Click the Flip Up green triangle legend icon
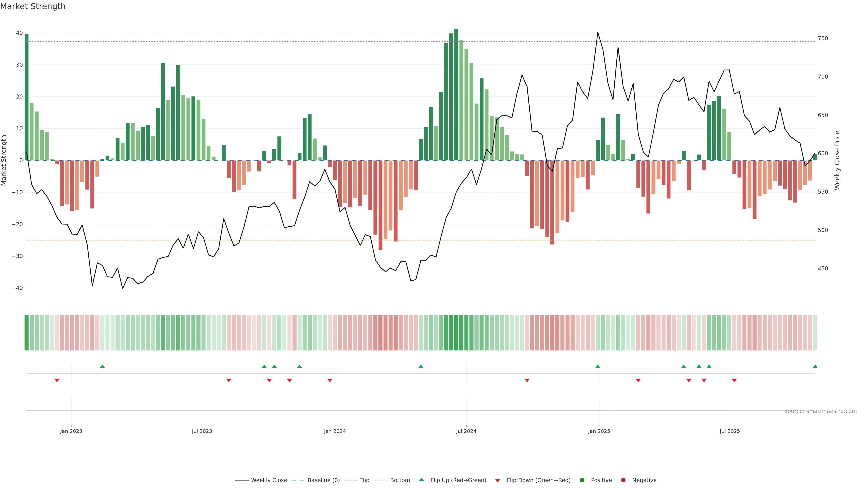868x488 pixels. 421,480
